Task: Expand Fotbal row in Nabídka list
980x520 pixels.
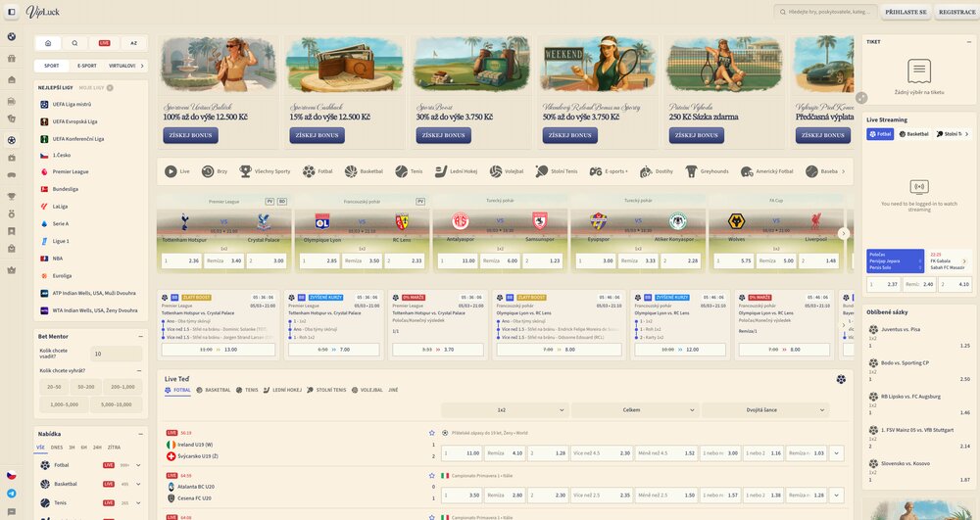Action: pyautogui.click(x=138, y=465)
